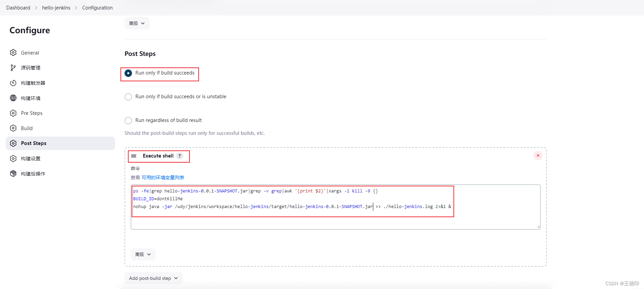
Task: Remove the Execute shell step with red X
Action: 538,156
